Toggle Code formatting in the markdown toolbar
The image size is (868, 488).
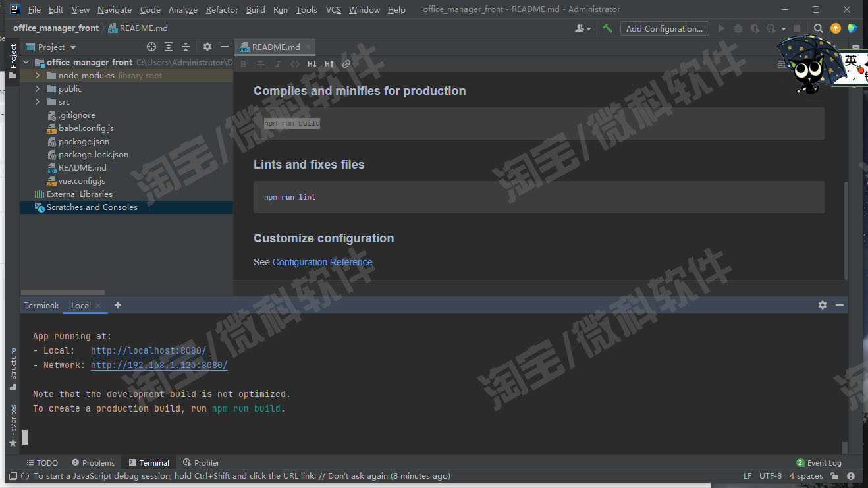(x=295, y=64)
